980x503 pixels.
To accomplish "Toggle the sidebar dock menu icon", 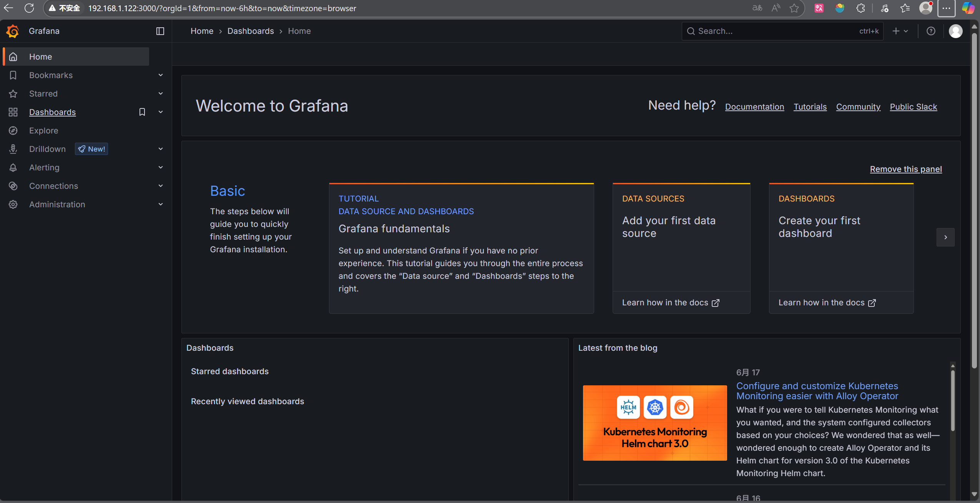I will [160, 31].
